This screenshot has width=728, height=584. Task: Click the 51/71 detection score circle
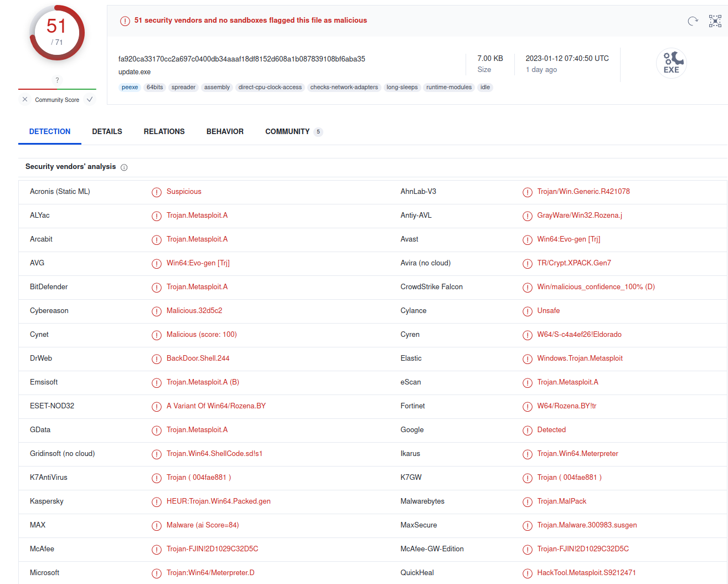[x=56, y=33]
